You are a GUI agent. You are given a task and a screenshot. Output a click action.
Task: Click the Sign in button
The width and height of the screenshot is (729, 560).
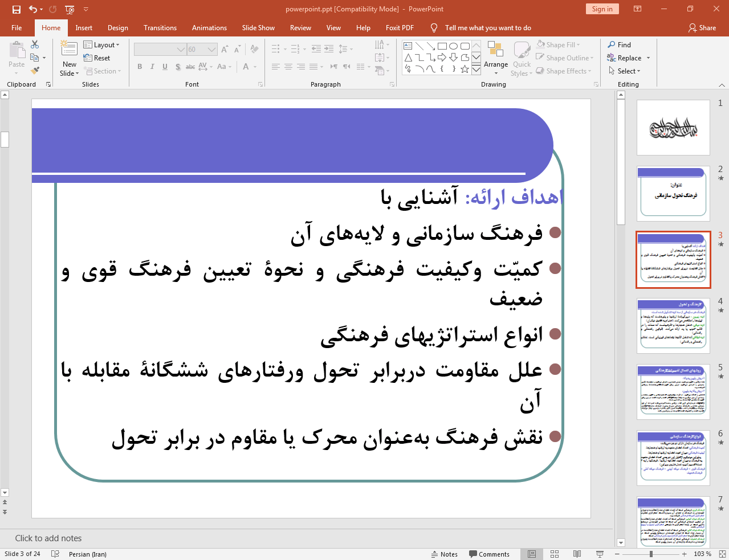(602, 9)
